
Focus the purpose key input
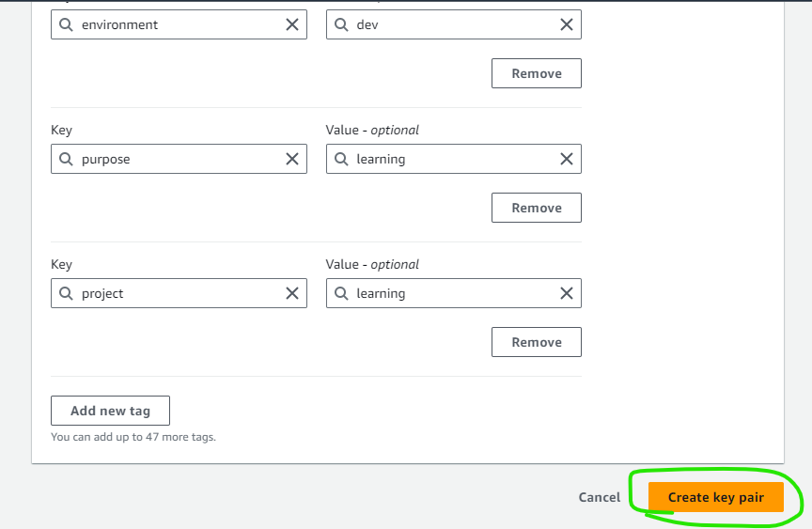pos(179,159)
